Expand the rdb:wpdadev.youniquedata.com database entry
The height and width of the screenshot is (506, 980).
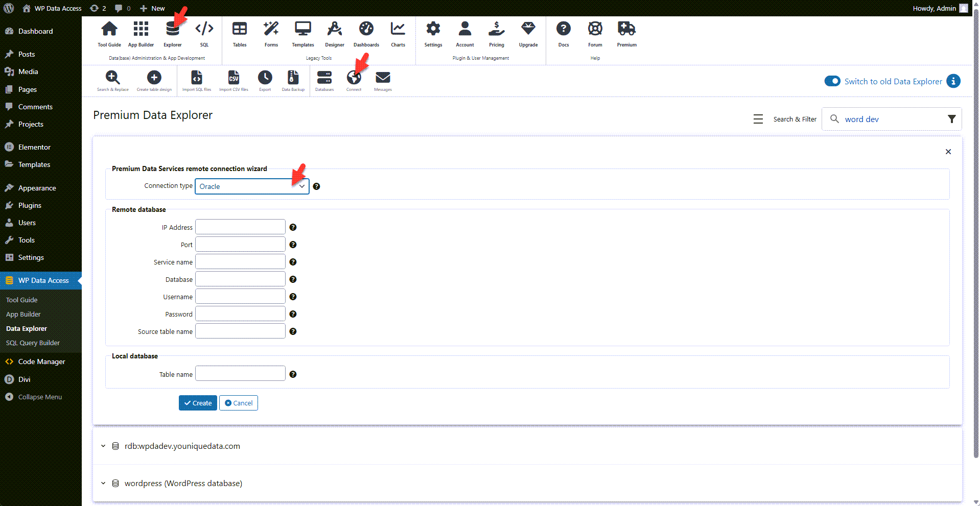(x=103, y=446)
